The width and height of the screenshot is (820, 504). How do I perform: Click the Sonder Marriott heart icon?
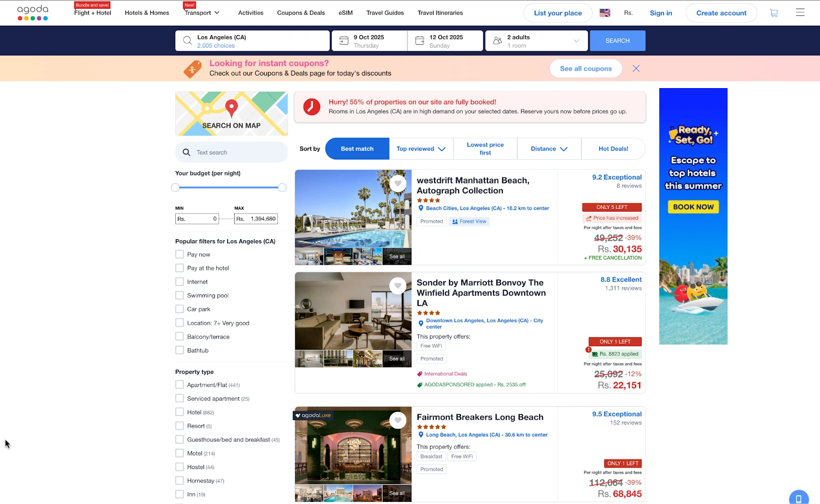point(398,286)
